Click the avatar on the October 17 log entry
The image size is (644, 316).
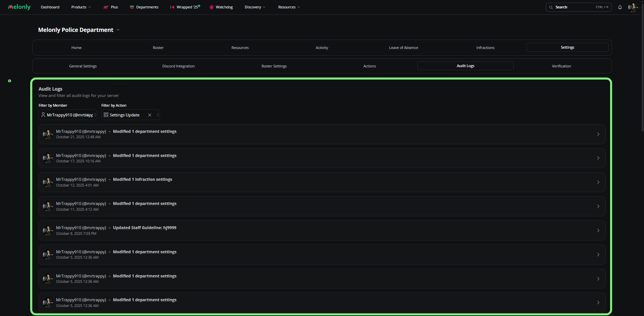point(48,158)
